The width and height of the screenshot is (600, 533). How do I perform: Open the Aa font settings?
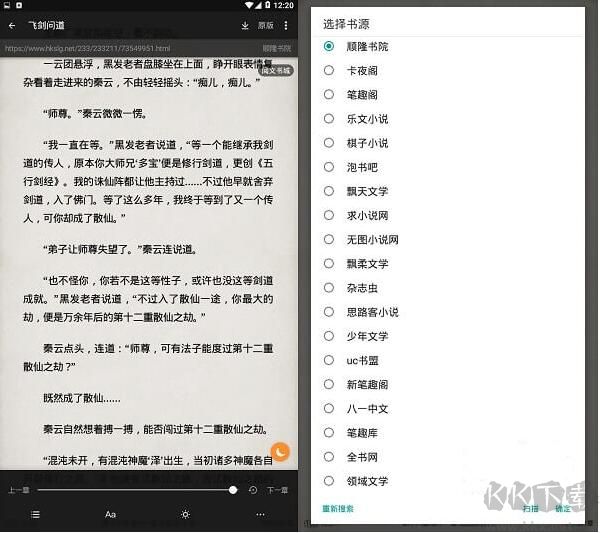[x=110, y=515]
